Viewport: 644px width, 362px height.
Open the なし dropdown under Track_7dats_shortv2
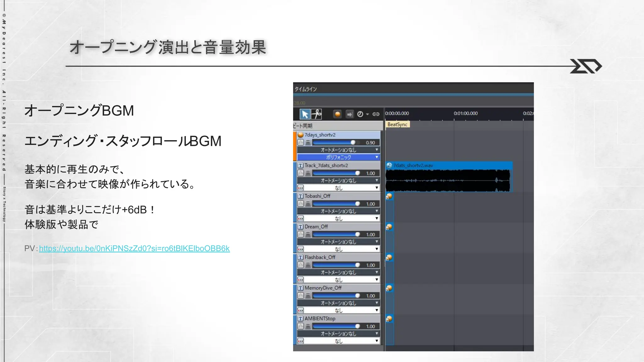point(342,188)
